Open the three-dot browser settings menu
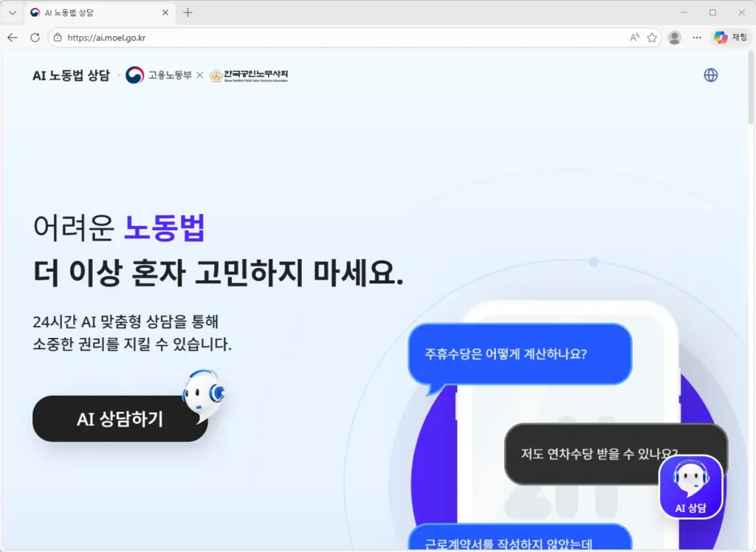This screenshot has width=756, height=552. (x=697, y=38)
